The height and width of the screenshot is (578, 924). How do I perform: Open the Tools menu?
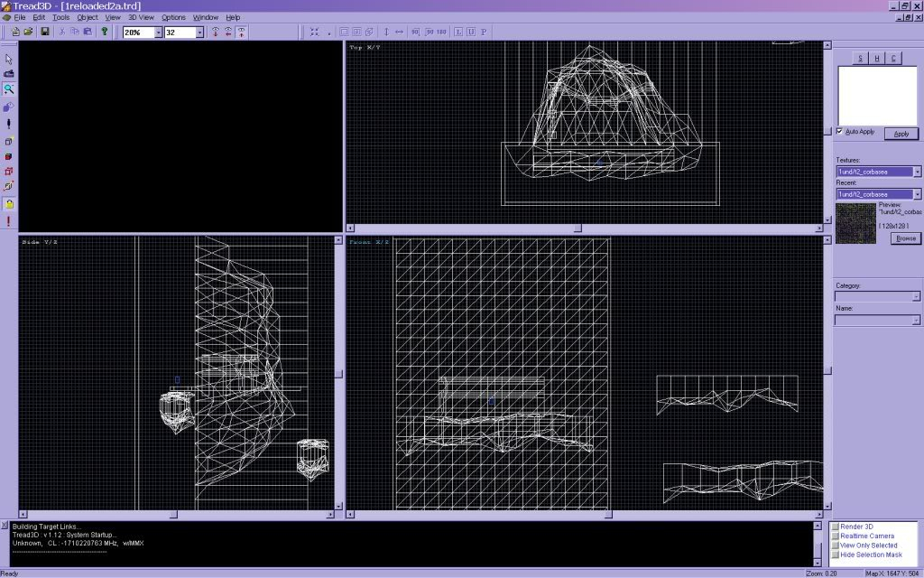coord(60,17)
